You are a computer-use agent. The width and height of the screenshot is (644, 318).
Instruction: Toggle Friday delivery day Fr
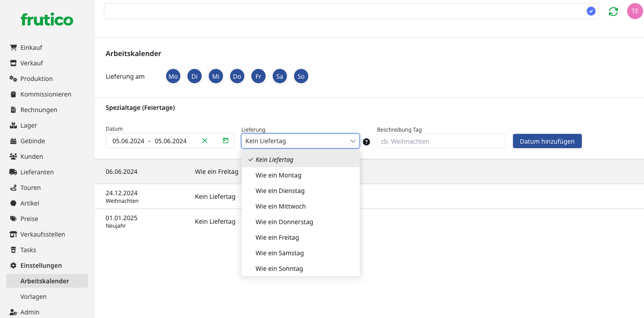[x=258, y=76]
